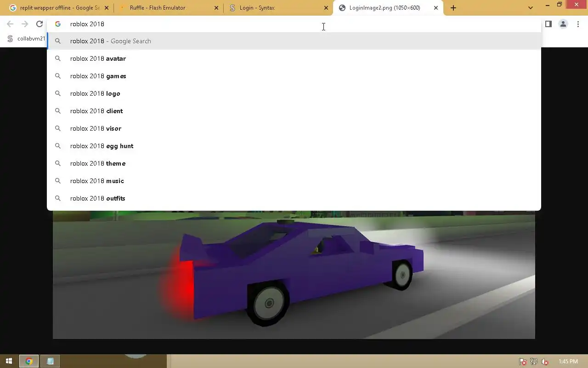Pick the roblox 2018 outfits suggestion

(x=294, y=198)
